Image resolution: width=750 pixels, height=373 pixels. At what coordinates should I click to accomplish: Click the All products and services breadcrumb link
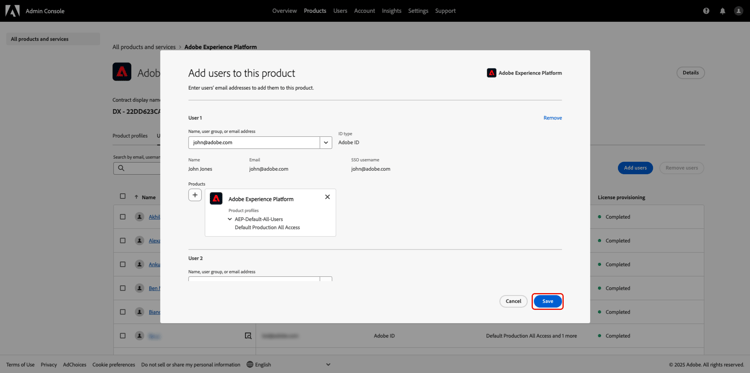click(144, 47)
